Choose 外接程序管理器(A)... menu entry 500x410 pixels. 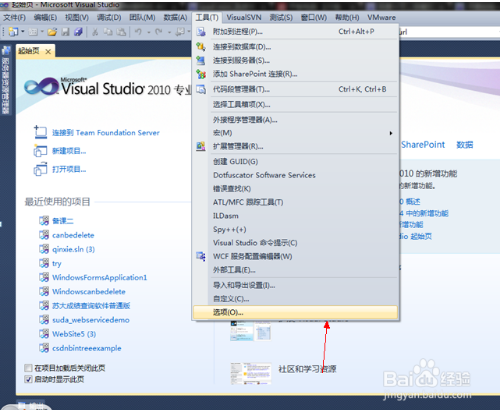(x=295, y=120)
